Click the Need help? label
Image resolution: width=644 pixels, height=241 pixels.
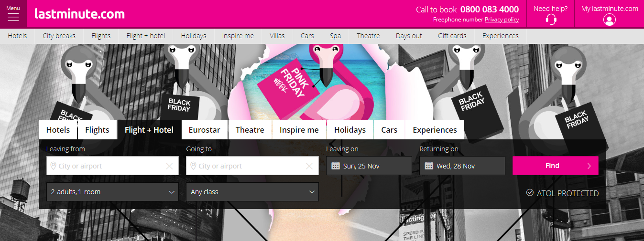click(551, 9)
